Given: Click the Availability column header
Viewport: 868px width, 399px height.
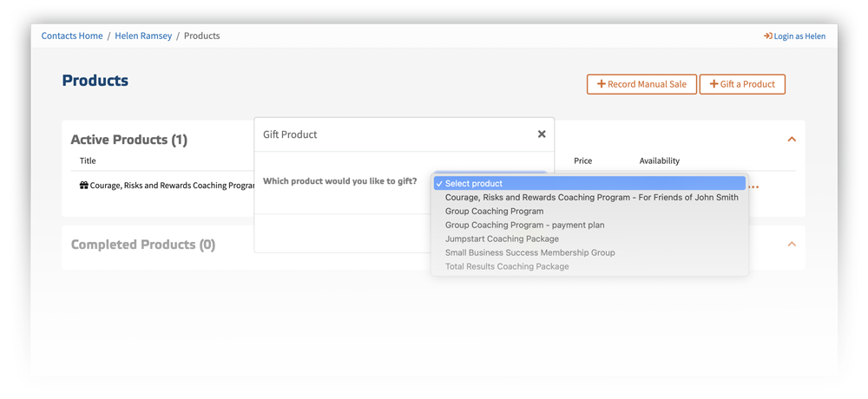Looking at the screenshot, I should [x=660, y=161].
